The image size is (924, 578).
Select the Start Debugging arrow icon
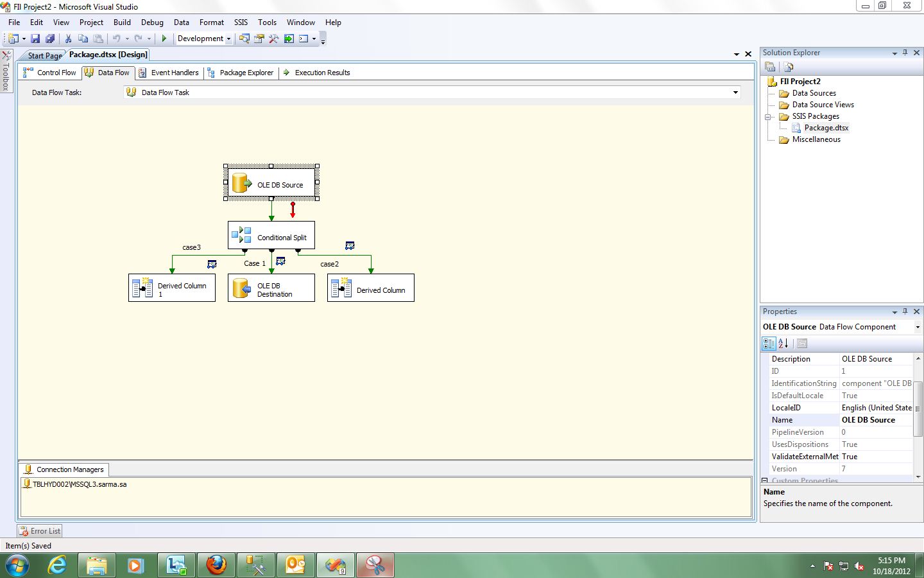tap(164, 39)
